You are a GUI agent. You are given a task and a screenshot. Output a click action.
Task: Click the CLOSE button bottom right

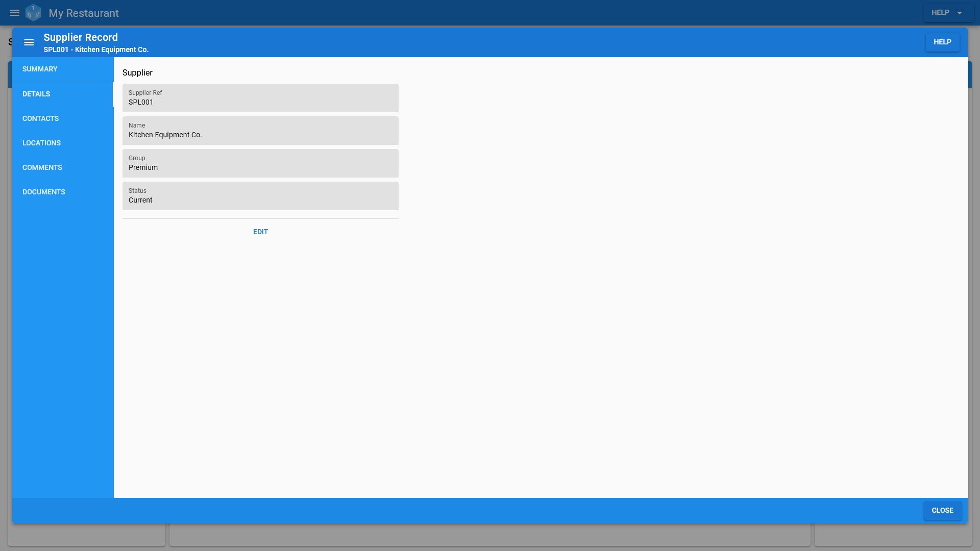[942, 510]
